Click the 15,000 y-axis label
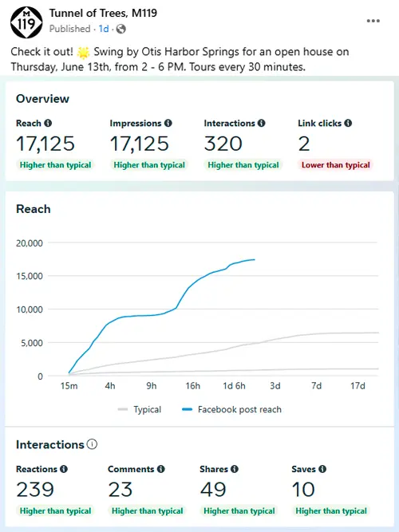399x532 pixels. coord(30,276)
